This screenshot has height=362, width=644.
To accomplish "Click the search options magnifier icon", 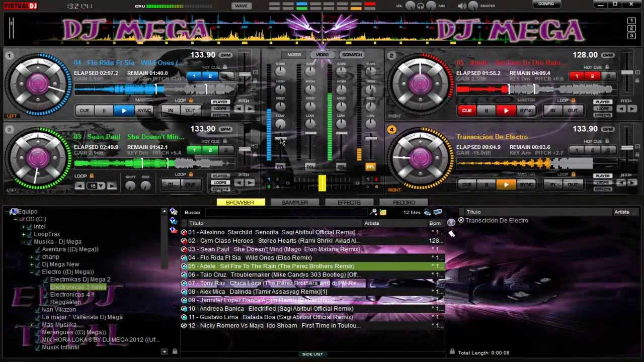I will (x=373, y=212).
